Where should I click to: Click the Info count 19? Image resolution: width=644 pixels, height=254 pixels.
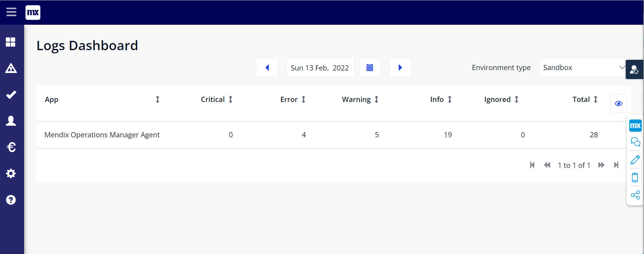coord(448,135)
